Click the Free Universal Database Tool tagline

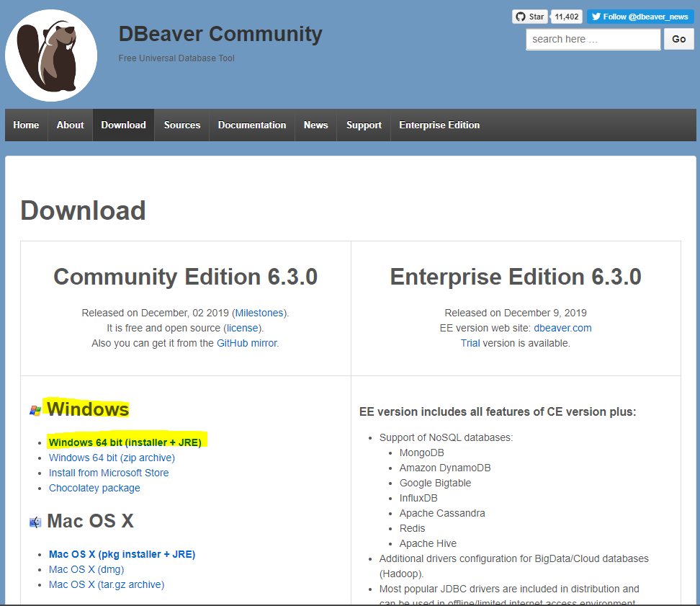tap(176, 58)
